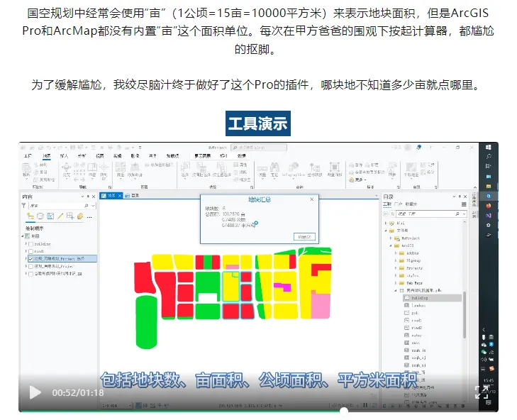Open the Windows Start menu
This screenshot has height=420, width=517.
(x=489, y=147)
